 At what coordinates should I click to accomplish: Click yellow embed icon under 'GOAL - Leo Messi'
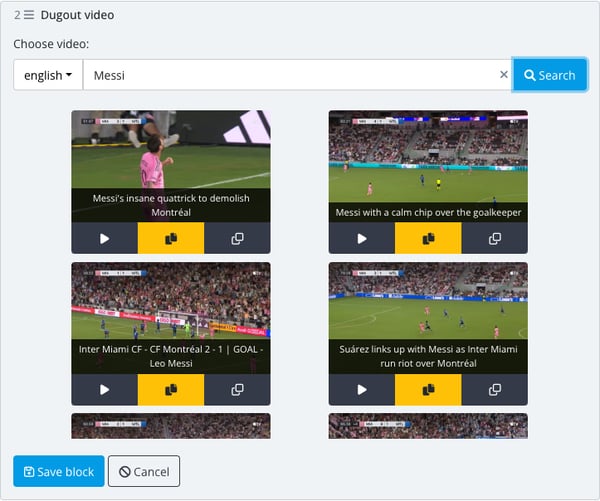click(171, 390)
